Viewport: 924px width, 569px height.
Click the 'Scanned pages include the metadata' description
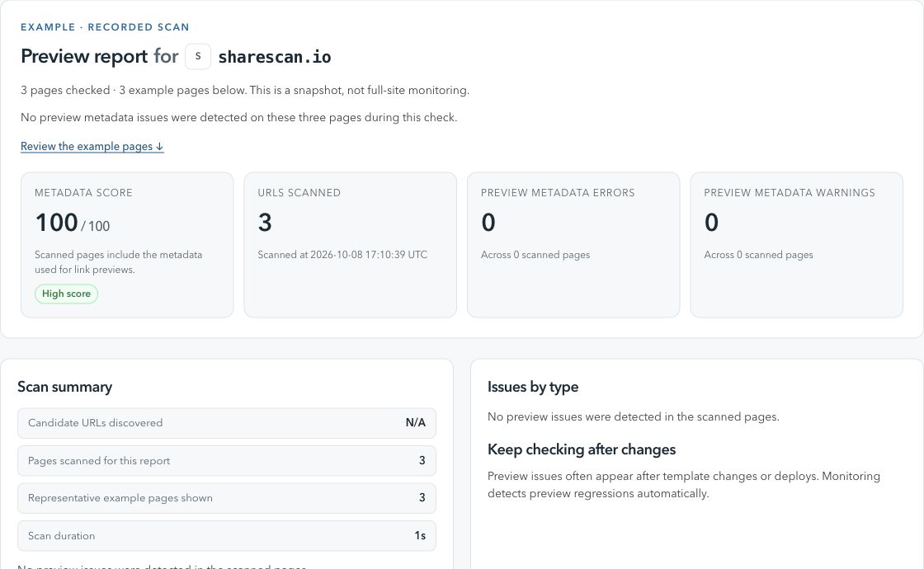point(119,262)
